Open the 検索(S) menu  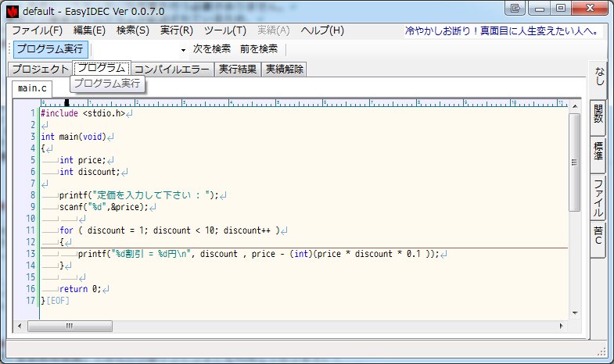pos(132,31)
